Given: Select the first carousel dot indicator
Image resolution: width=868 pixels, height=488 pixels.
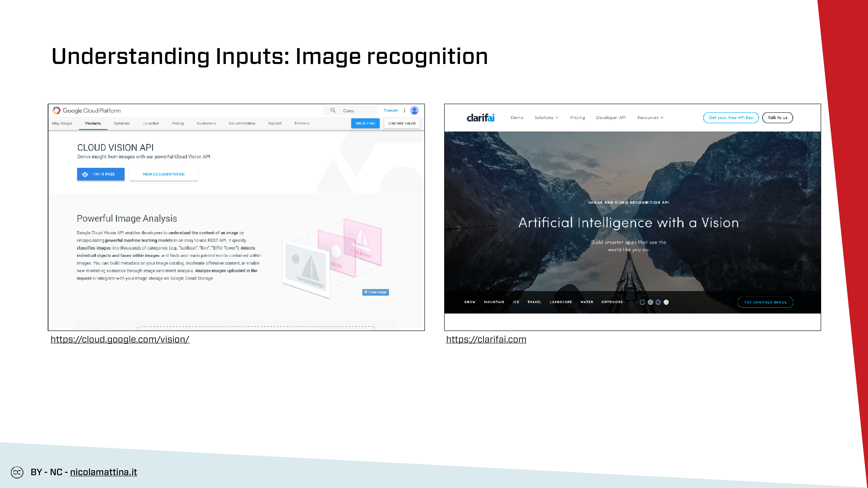Looking at the screenshot, I should 643,302.
